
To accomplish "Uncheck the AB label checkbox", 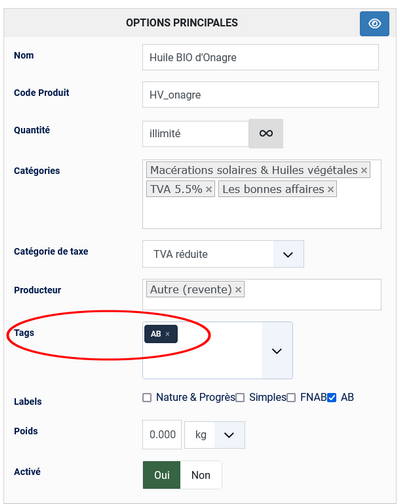I will click(x=332, y=398).
